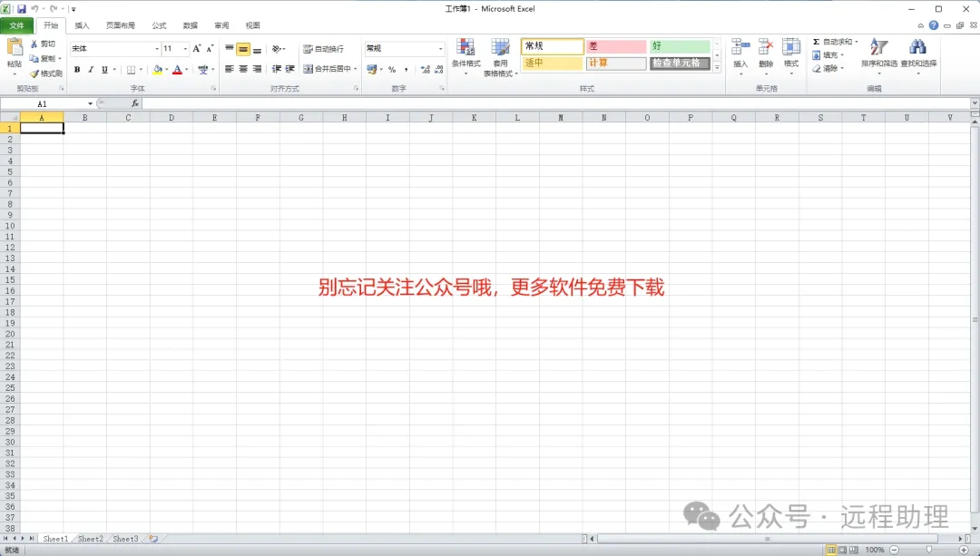980x556 pixels.
Task: Open the Name Box dropdown arrow
Action: coord(90,103)
